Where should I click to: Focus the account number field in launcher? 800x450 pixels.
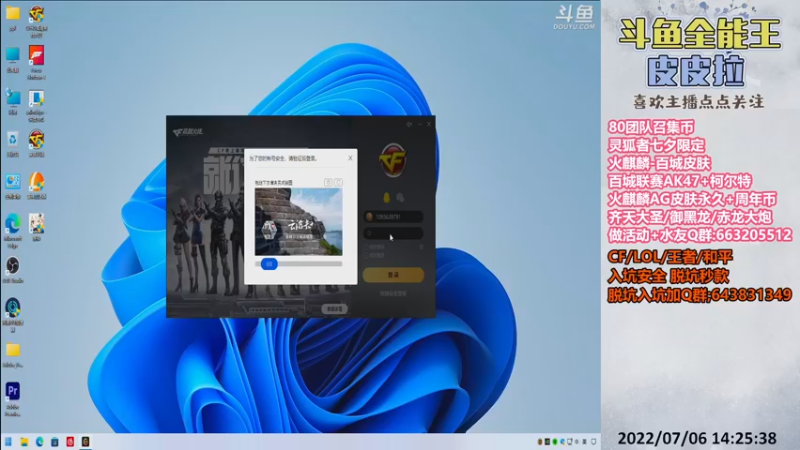[393, 217]
